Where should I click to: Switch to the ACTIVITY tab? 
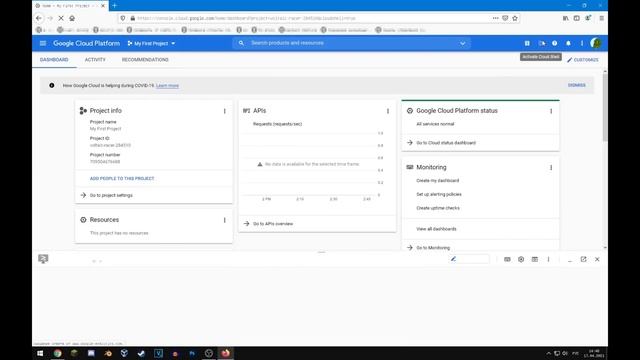(95, 60)
